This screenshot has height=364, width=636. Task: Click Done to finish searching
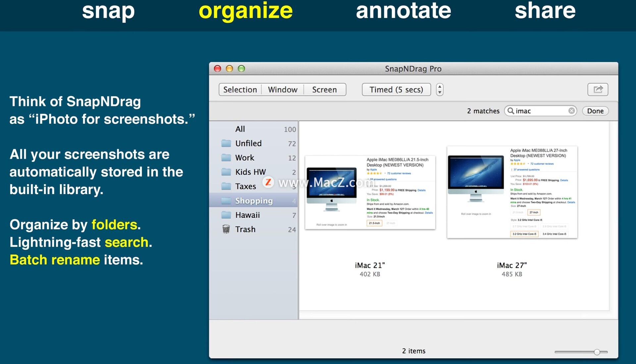click(595, 111)
